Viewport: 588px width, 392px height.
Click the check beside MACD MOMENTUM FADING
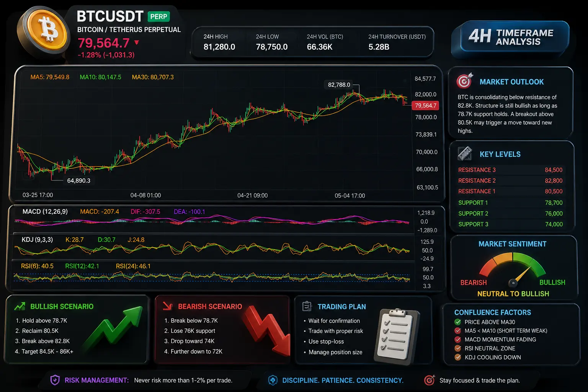(x=457, y=340)
